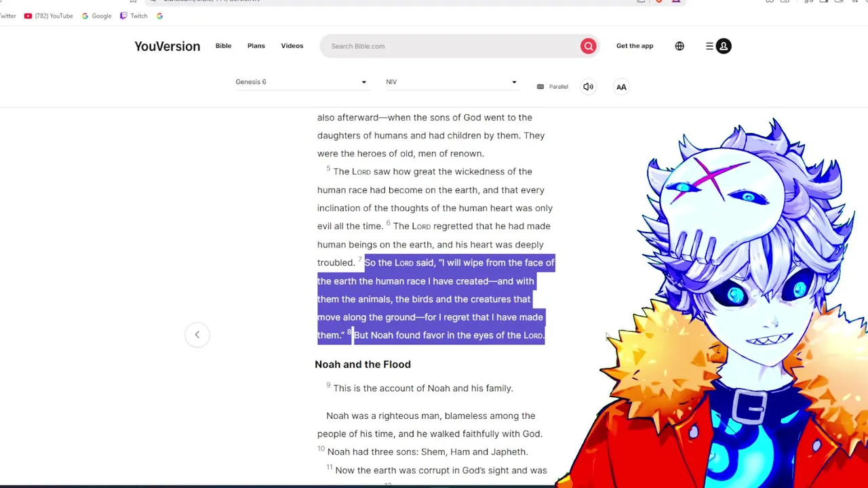Play chapter audio with speaker icon
This screenshot has height=488, width=868.
point(588,87)
